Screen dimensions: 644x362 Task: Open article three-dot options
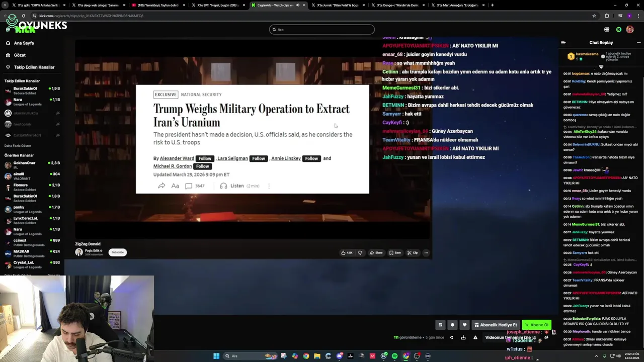[x=269, y=186]
